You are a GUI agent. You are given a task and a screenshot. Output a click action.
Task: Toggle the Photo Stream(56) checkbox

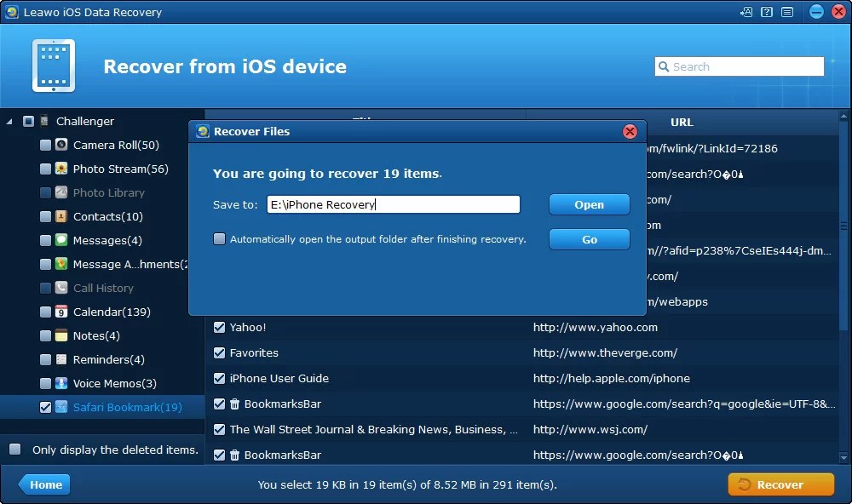click(46, 169)
